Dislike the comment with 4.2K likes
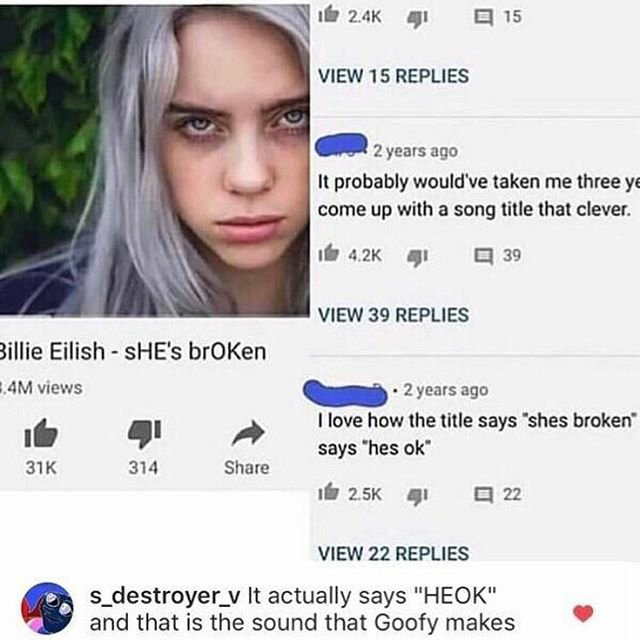Screen dimensions: 640x640 click(x=417, y=257)
